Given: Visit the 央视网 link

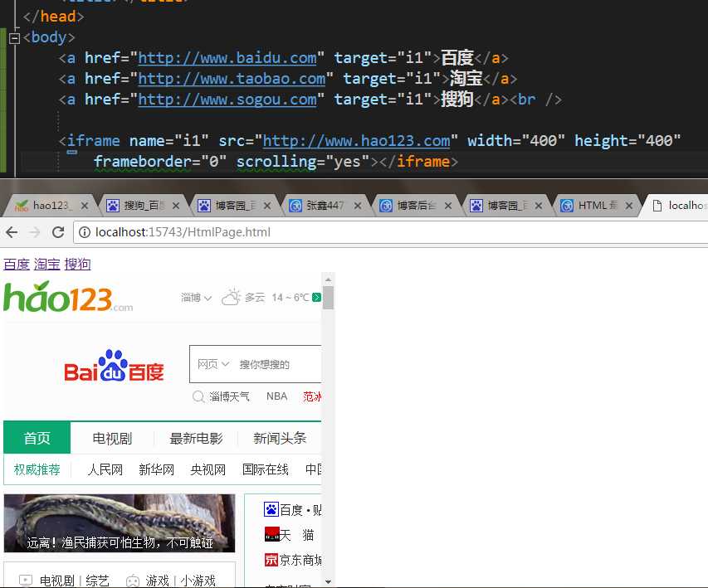Looking at the screenshot, I should (x=208, y=469).
